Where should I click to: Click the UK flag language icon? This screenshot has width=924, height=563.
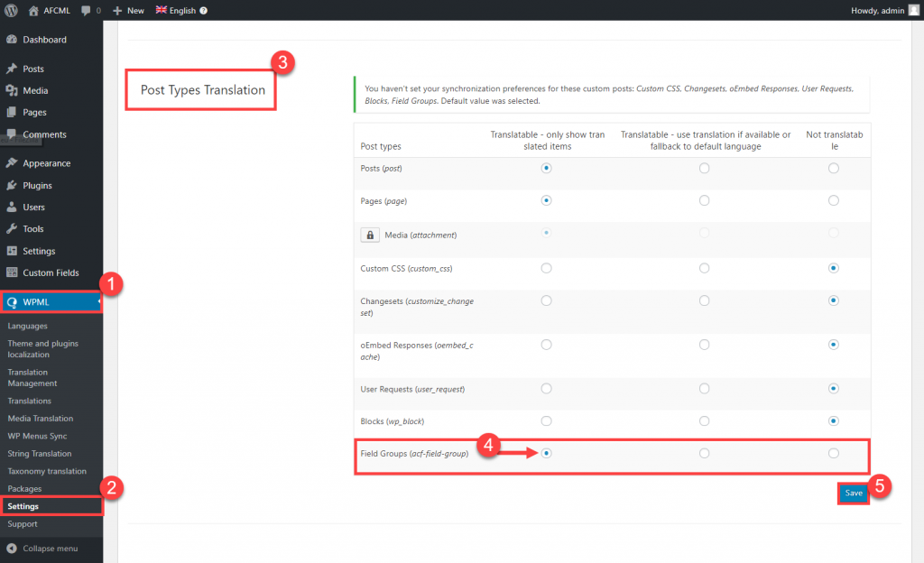(x=161, y=10)
